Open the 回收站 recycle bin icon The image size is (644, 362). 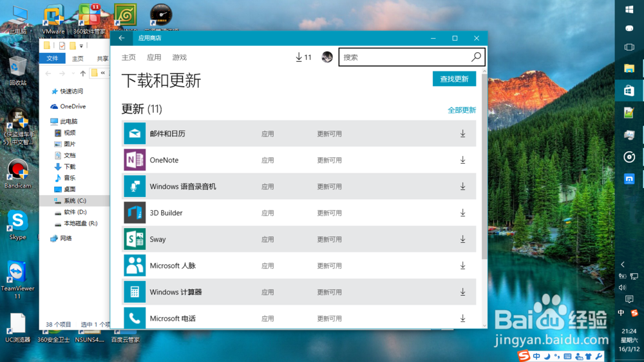pos(17,71)
